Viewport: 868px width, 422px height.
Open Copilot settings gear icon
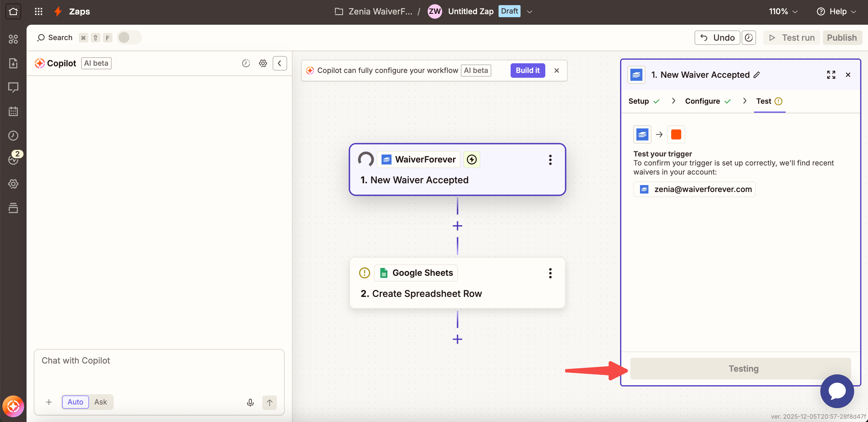(263, 63)
